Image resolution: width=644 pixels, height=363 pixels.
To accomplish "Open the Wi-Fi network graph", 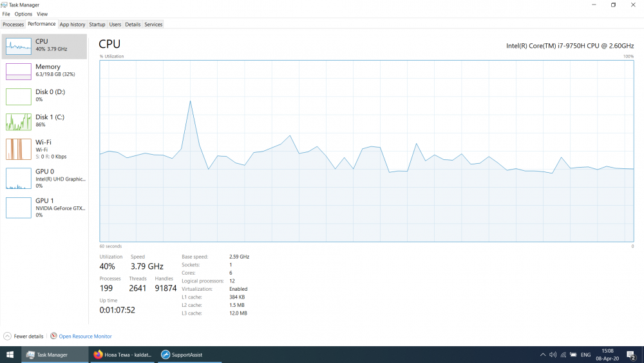I will coord(19,149).
